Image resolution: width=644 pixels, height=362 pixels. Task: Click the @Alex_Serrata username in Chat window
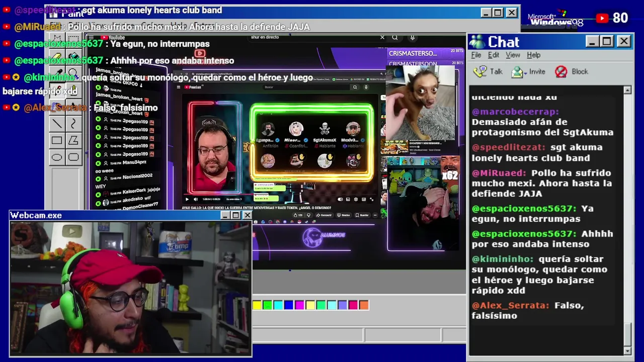coord(510,305)
